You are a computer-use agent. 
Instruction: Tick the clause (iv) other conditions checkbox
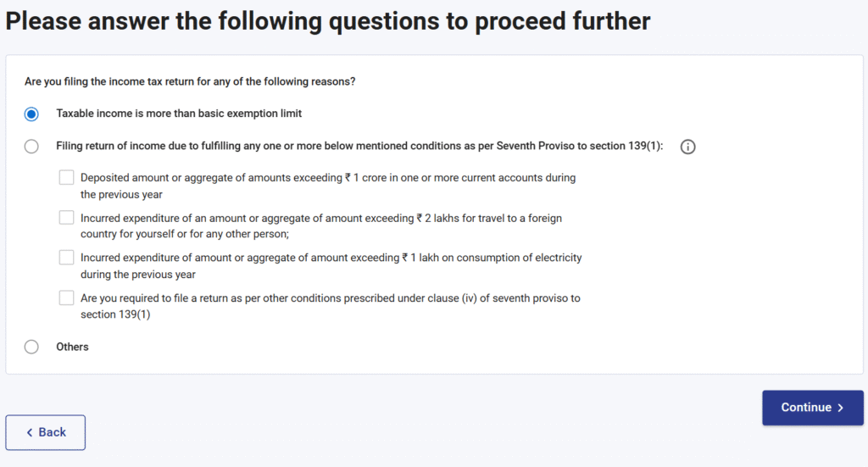tap(66, 297)
